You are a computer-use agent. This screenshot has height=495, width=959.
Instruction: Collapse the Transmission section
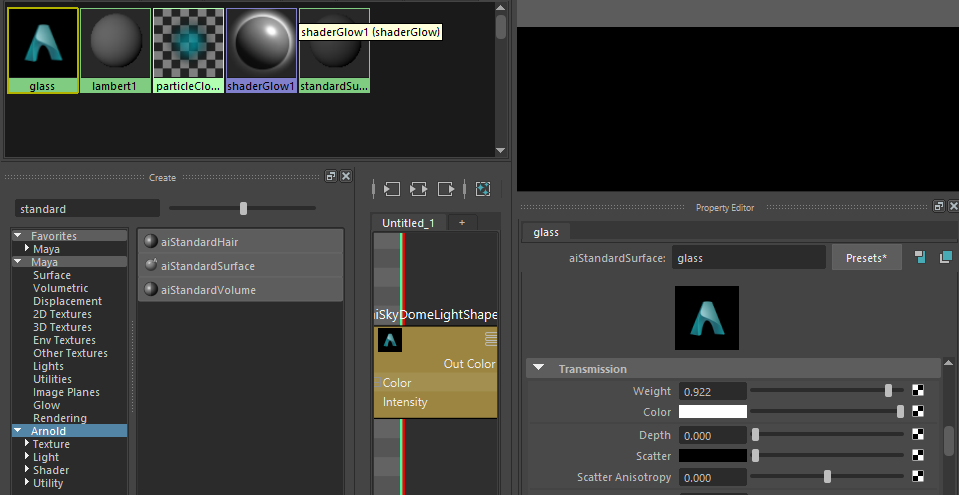tap(538, 369)
